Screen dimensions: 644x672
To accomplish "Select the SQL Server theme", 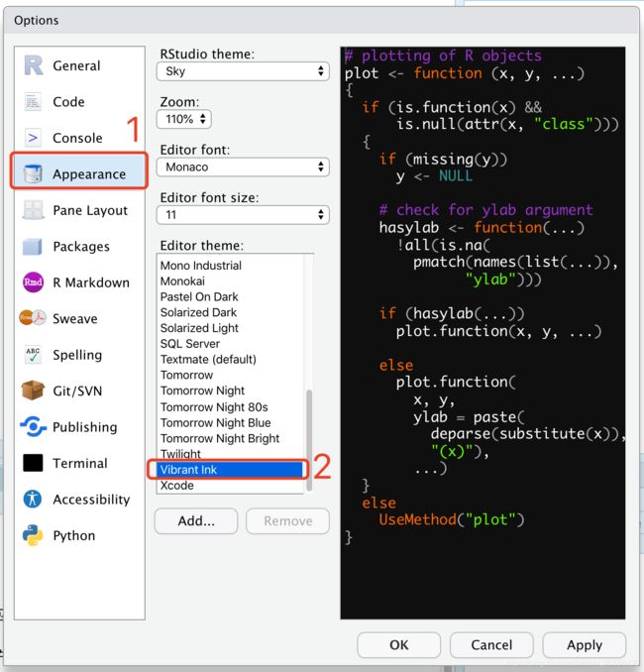I will (231, 344).
